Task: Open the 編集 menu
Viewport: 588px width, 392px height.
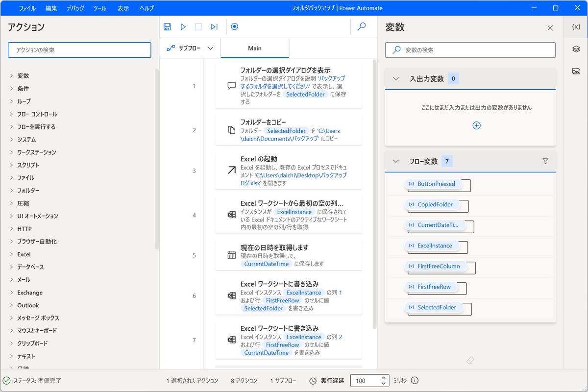Action: click(x=51, y=8)
